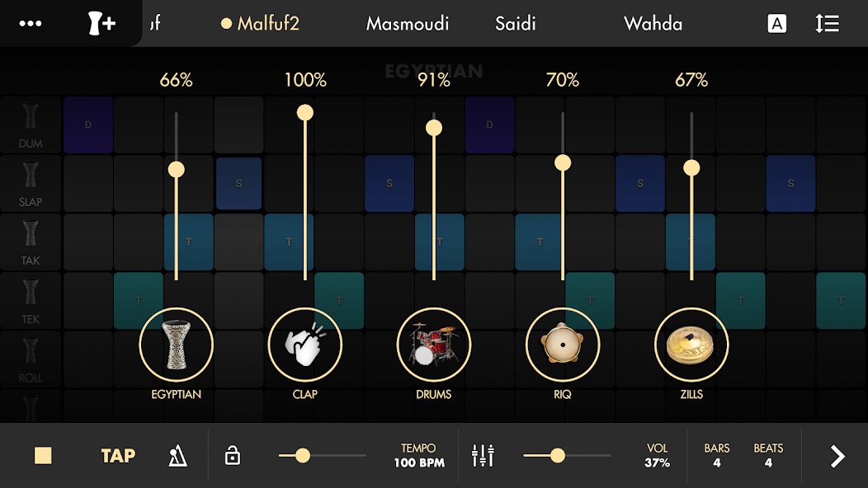Toggle the tempo lock icon
Image resolution: width=868 pixels, height=488 pixels.
(233, 456)
